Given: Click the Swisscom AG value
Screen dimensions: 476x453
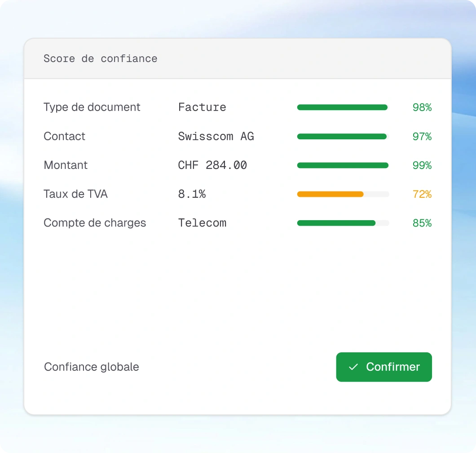Looking at the screenshot, I should click(216, 136).
